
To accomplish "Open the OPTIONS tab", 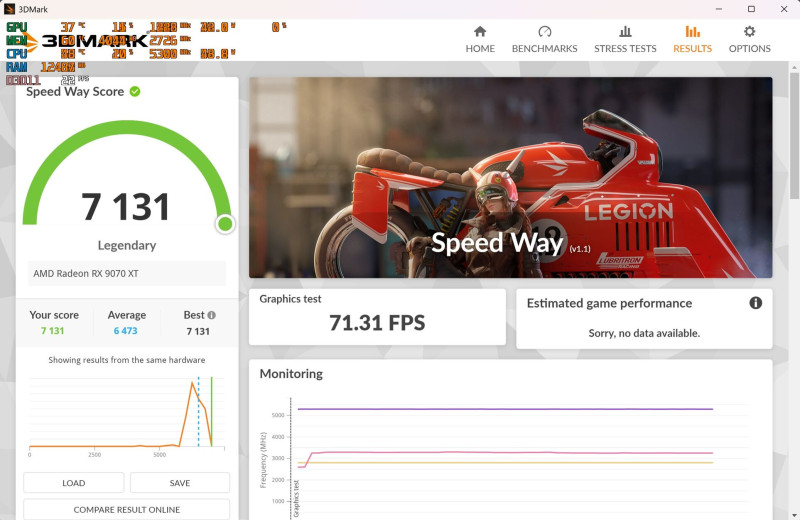I will pyautogui.click(x=749, y=39).
